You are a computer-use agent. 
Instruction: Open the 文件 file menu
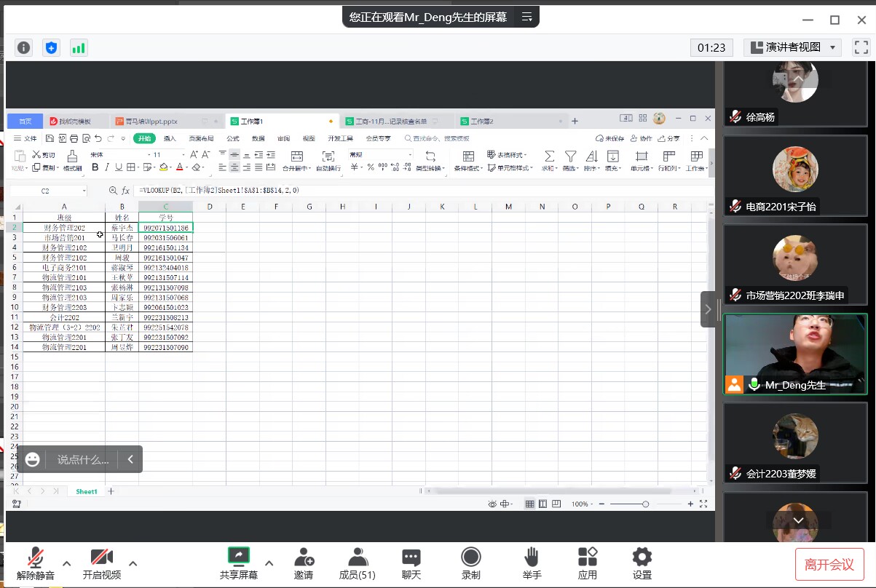tap(25, 138)
